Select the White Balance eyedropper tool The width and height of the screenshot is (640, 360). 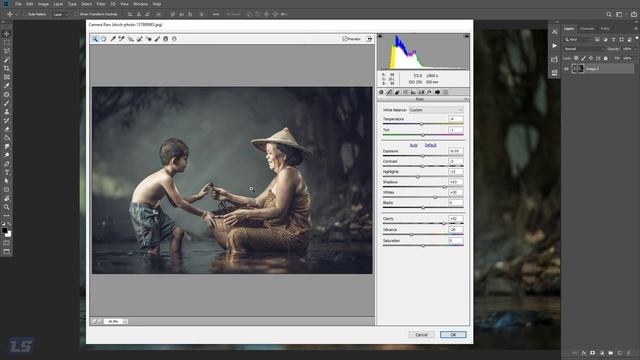113,39
